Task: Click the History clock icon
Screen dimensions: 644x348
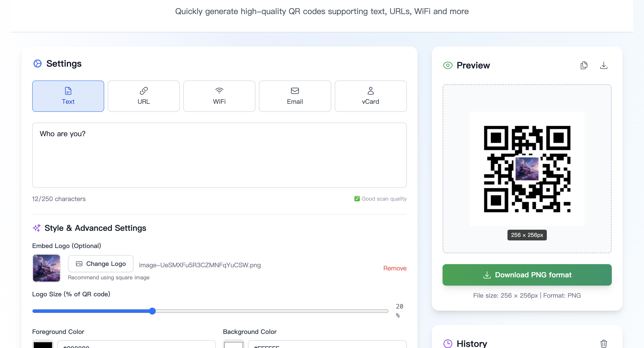Action: click(x=448, y=344)
